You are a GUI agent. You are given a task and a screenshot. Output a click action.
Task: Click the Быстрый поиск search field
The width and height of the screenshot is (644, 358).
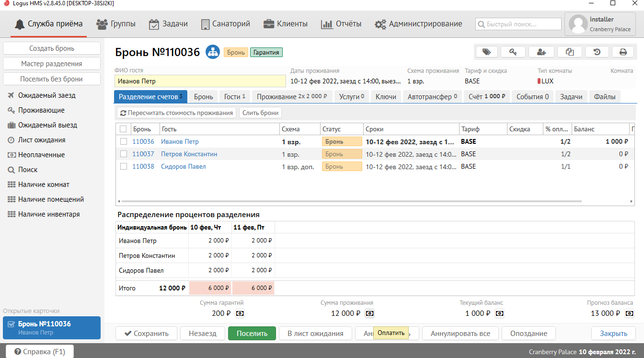pyautogui.click(x=518, y=24)
